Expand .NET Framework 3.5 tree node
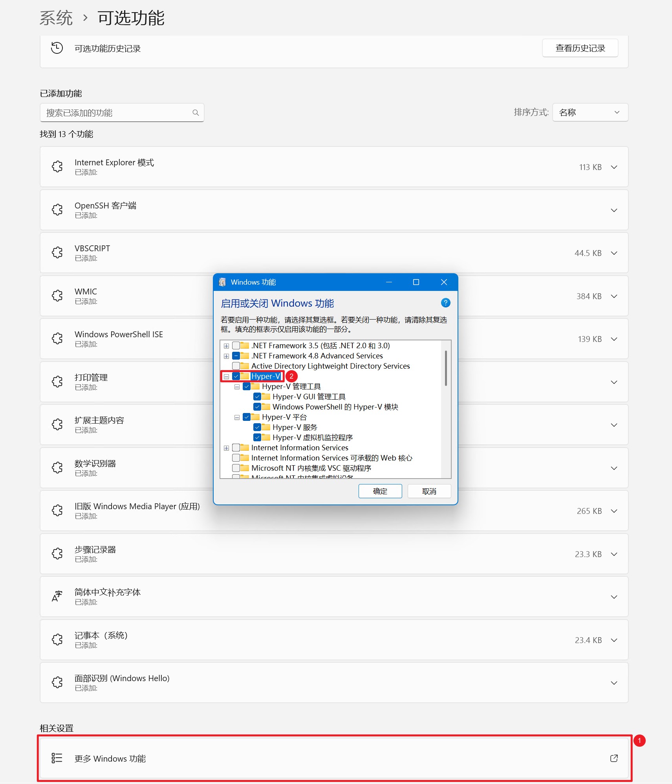This screenshot has height=784, width=672. (x=226, y=346)
